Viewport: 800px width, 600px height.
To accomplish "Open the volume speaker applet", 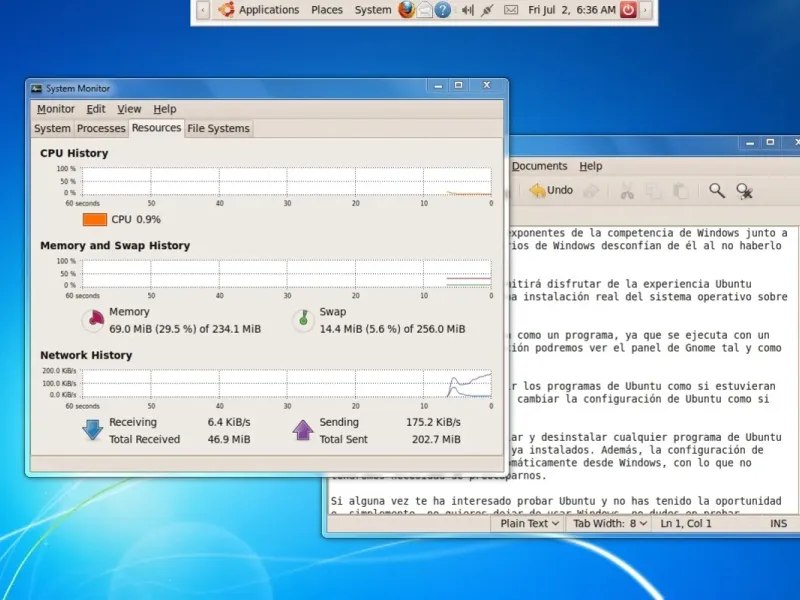I will (x=466, y=10).
